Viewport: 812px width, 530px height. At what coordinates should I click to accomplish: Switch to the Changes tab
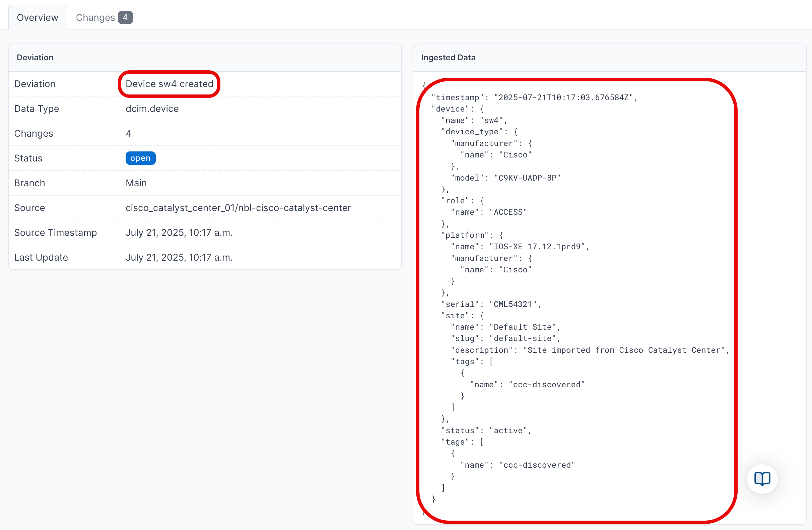(x=95, y=17)
